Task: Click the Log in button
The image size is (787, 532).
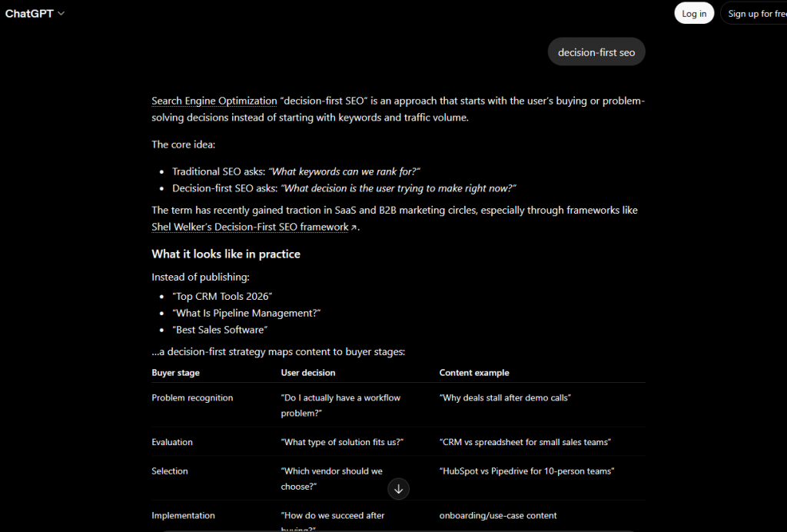Action: click(694, 14)
